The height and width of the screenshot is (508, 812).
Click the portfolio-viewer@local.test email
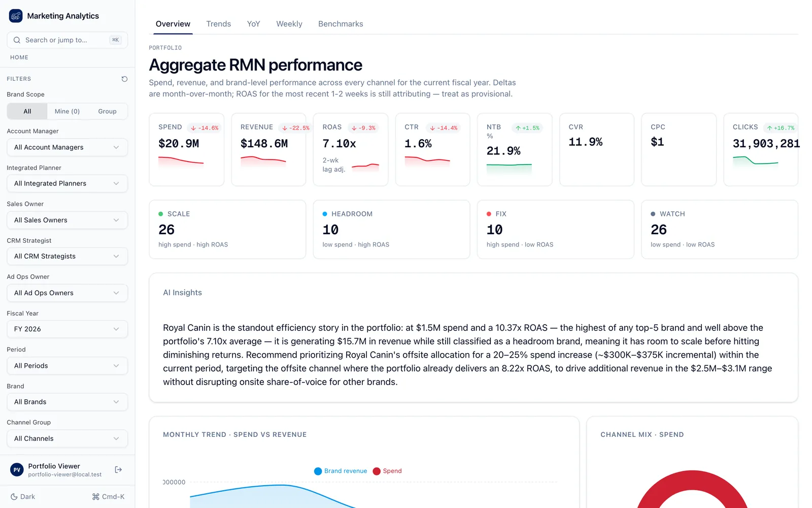tap(65, 474)
